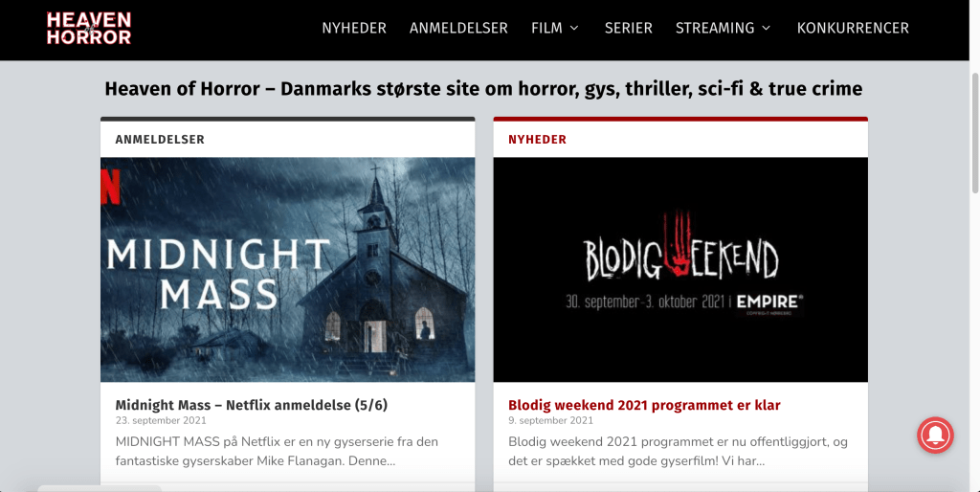Select the STREAMING menu label
Image resolution: width=980 pixels, height=492 pixels.
(715, 28)
